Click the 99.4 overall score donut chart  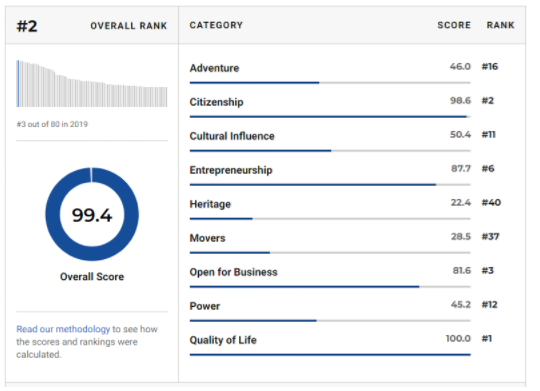pos(92,214)
